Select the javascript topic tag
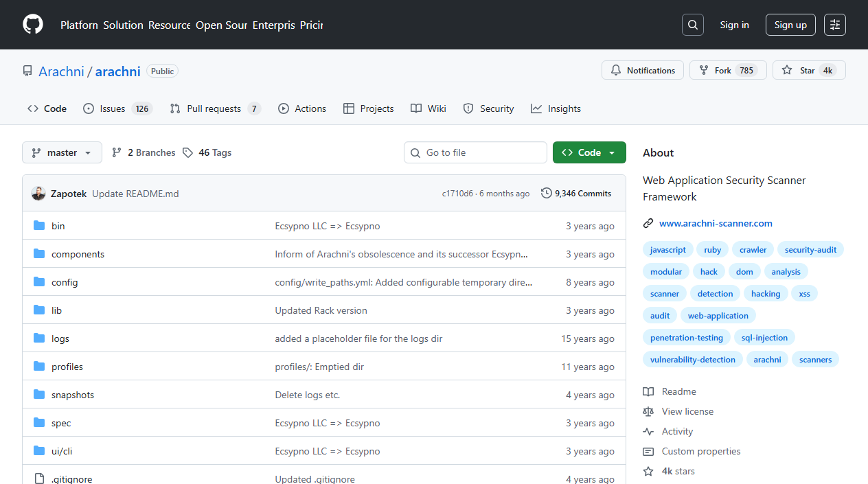 668,250
